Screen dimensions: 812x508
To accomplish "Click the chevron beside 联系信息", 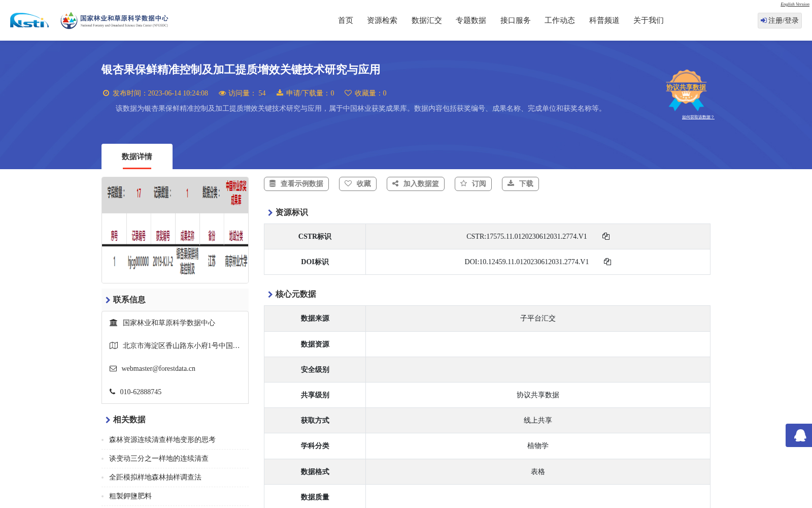I will click(x=108, y=300).
